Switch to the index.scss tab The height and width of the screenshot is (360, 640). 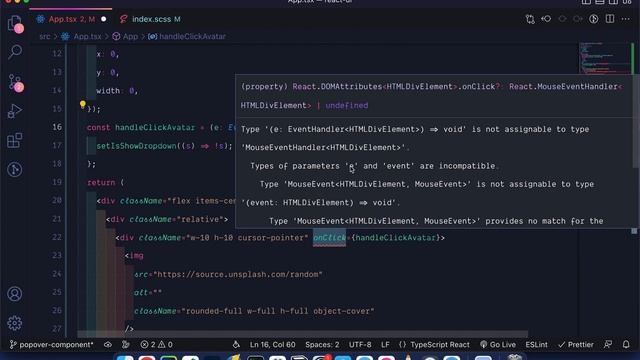(x=150, y=19)
